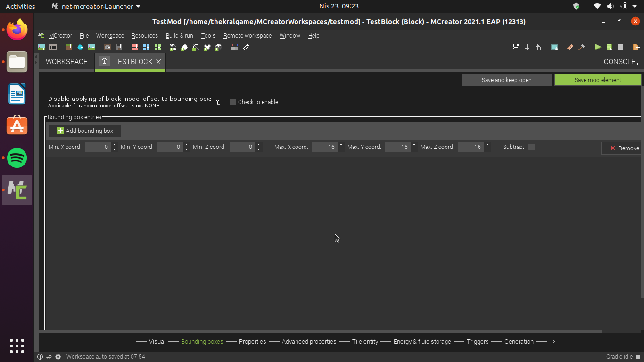The image size is (644, 362).
Task: Open Spotify from the dock
Action: click(x=17, y=158)
